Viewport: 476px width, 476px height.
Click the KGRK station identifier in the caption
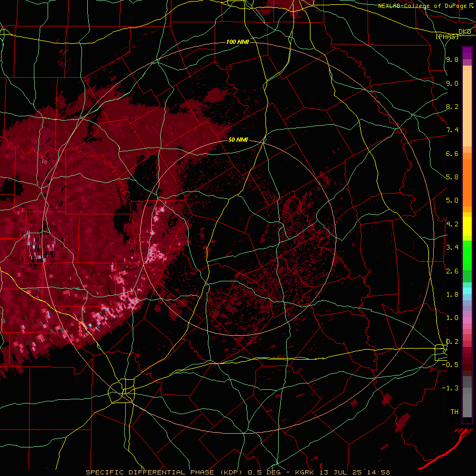coord(305,472)
